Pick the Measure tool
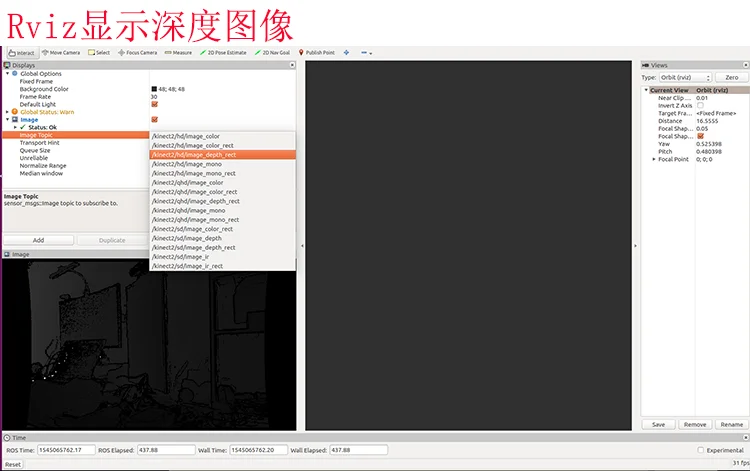 (178, 53)
